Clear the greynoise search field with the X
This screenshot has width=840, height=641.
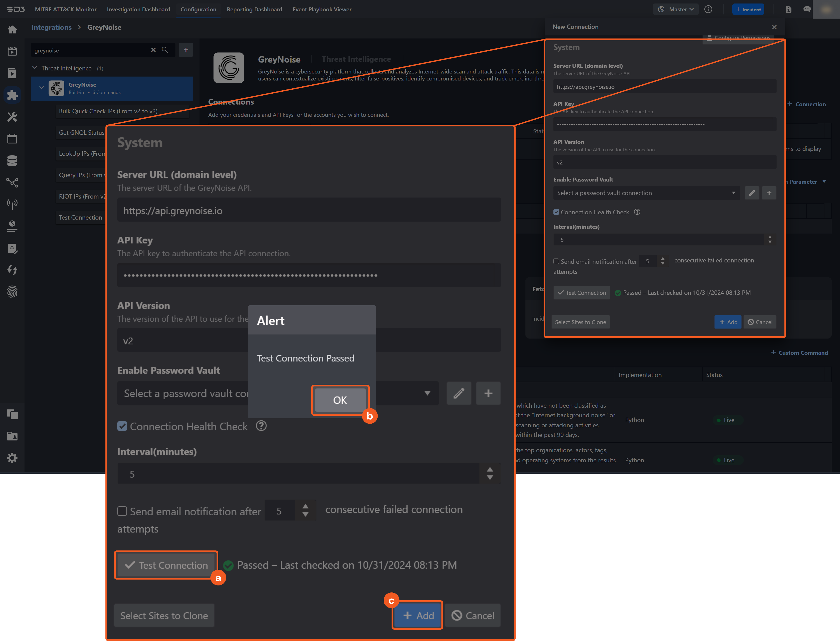click(154, 50)
